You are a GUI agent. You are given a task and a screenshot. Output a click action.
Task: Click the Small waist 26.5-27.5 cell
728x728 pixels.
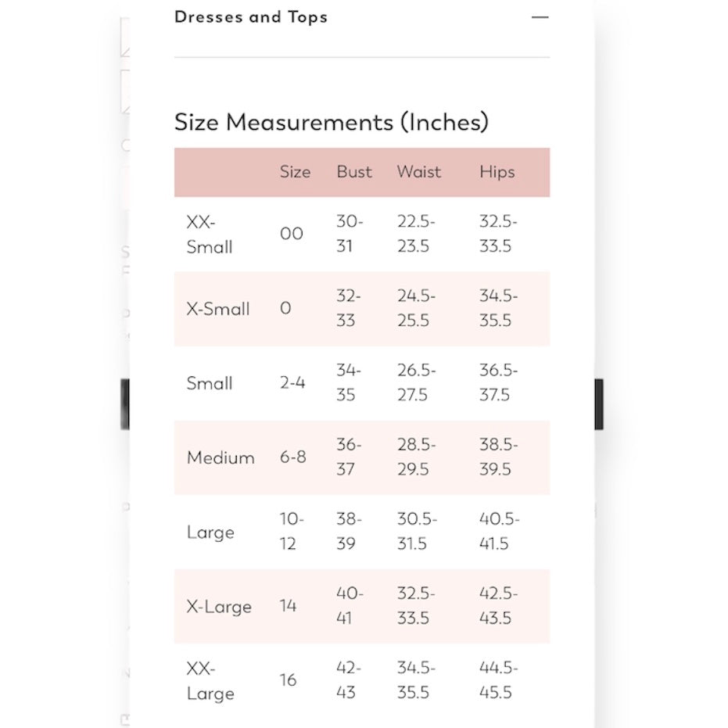point(417,382)
